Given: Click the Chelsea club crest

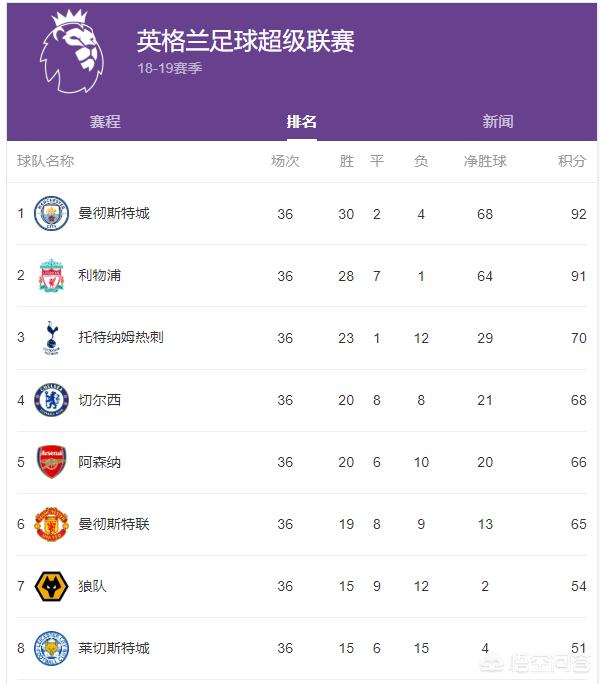Looking at the screenshot, I should pos(51,400).
